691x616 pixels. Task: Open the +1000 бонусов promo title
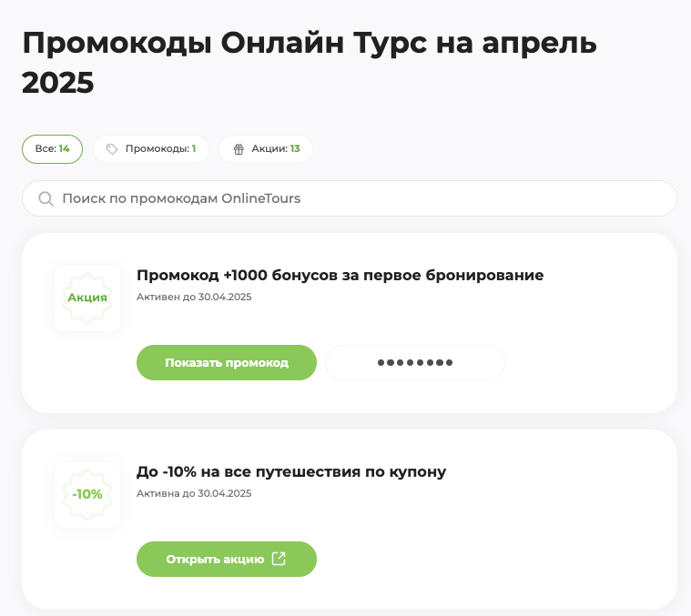coord(340,275)
